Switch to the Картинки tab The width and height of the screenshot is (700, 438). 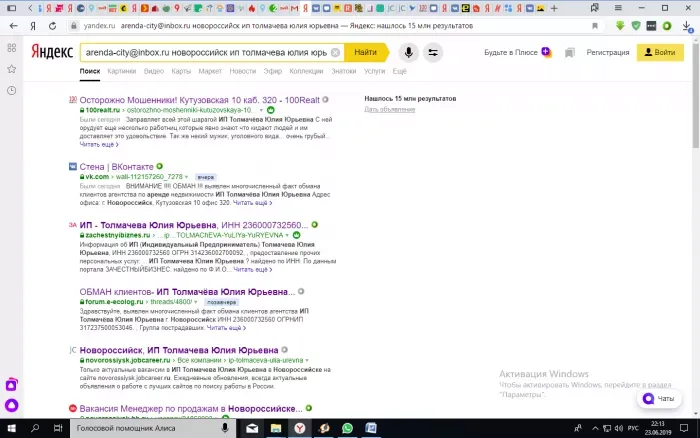click(x=121, y=71)
